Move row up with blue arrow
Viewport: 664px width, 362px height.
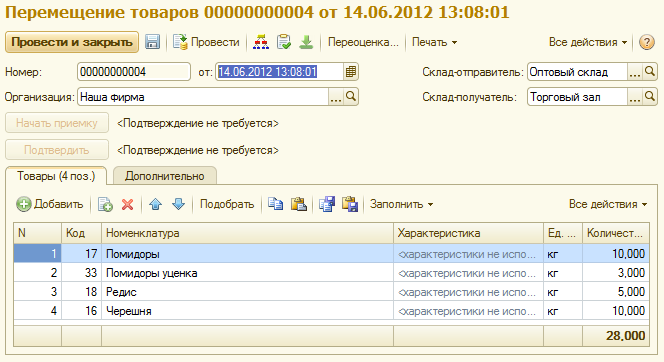click(x=155, y=204)
